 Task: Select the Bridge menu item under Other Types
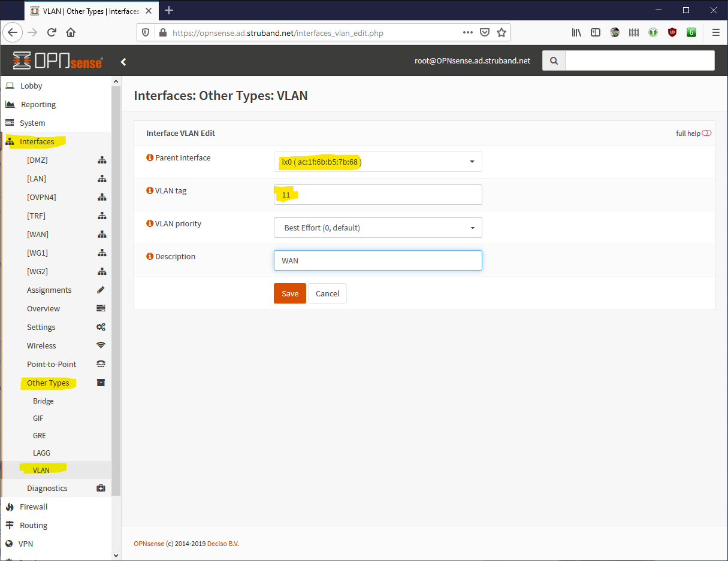[43, 401]
